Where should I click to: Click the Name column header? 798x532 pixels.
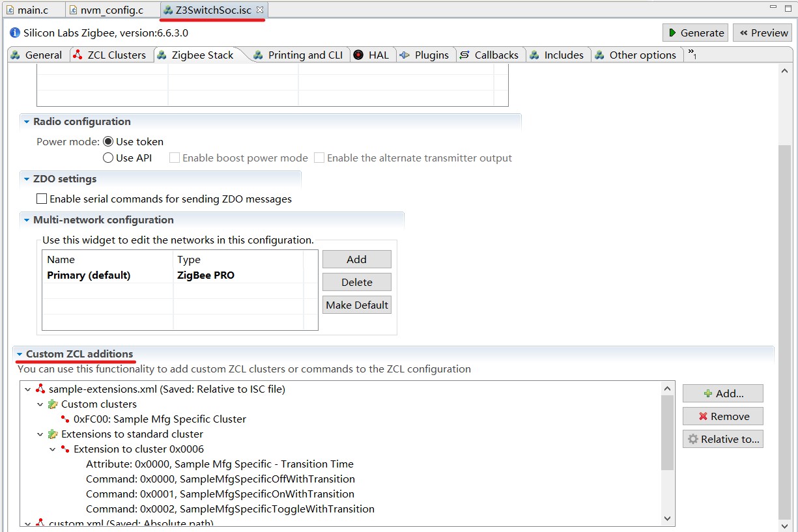click(x=107, y=259)
